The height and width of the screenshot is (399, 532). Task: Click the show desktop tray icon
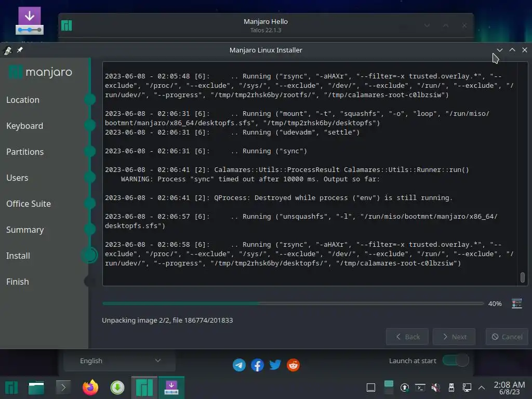point(371,388)
